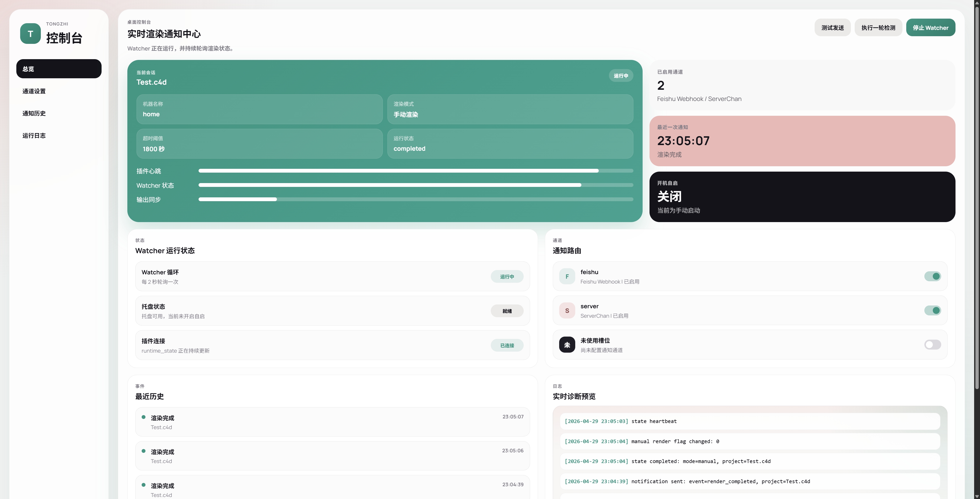
Task: Click the 超时阈值 1800 秒 field
Action: click(260, 144)
